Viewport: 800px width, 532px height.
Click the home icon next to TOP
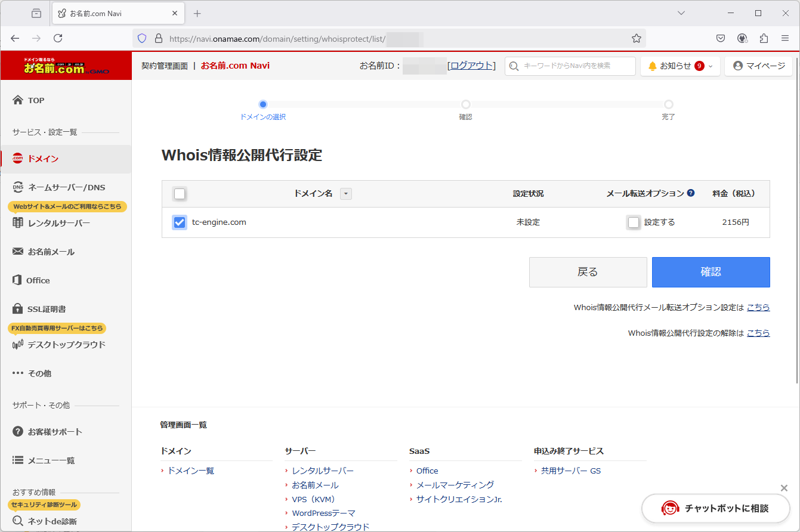pyautogui.click(x=18, y=100)
